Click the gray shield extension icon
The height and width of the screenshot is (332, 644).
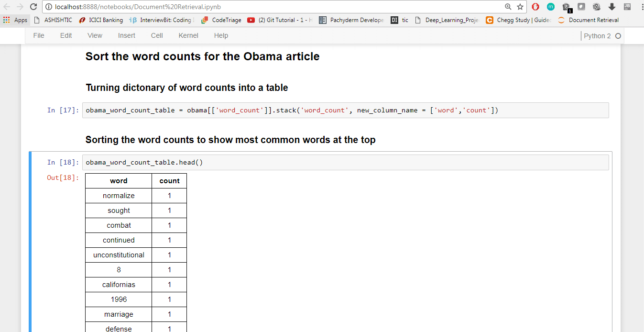(581, 7)
